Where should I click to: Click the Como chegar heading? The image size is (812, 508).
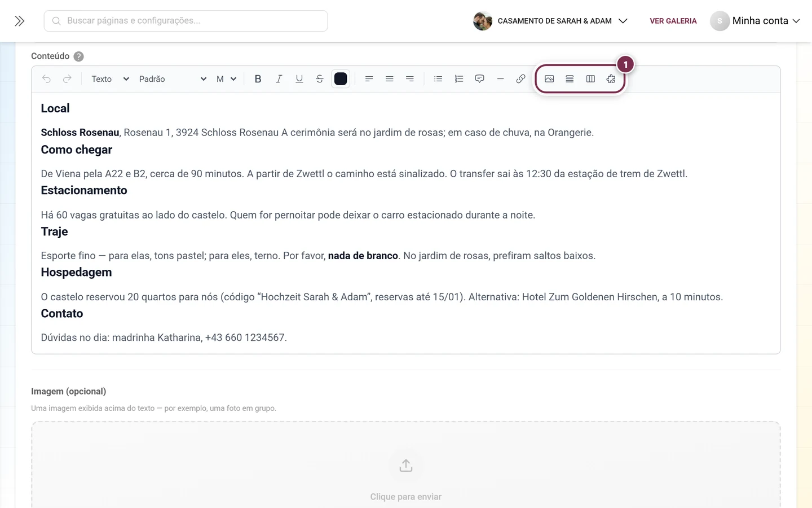click(77, 150)
